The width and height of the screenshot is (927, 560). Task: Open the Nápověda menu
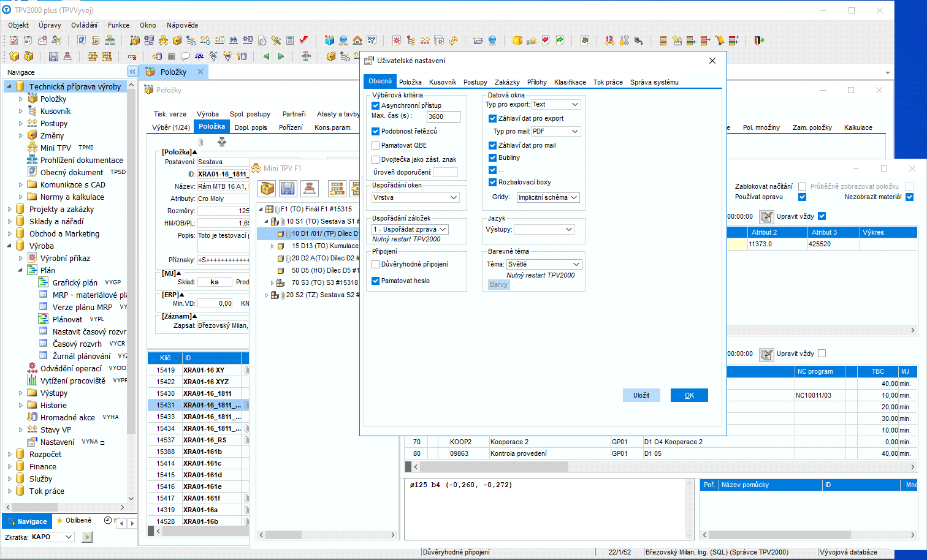182,25
